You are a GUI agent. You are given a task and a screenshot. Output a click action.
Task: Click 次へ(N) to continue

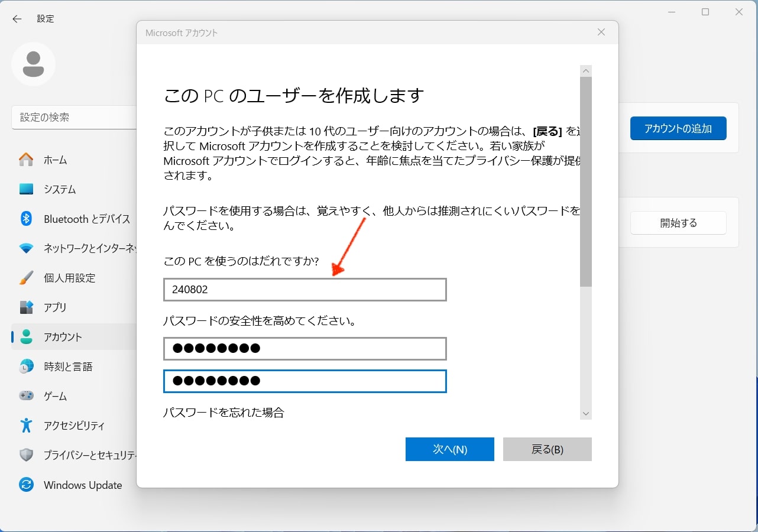click(450, 449)
